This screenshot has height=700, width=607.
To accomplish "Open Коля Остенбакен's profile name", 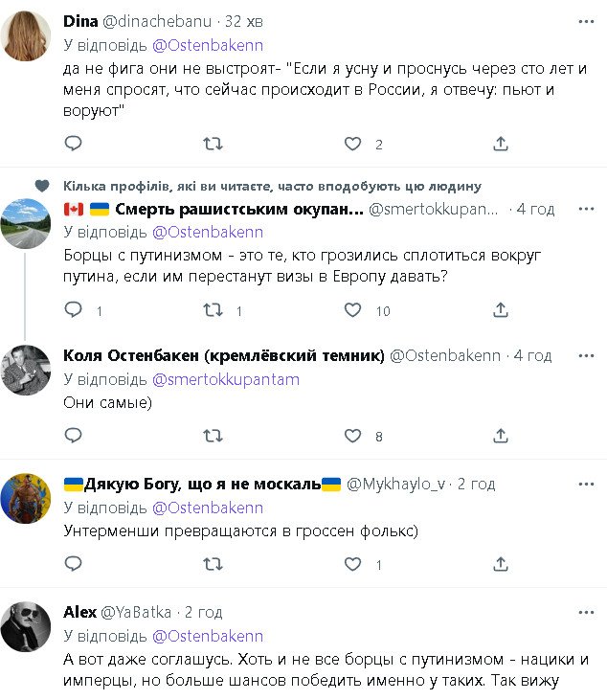I will 223,355.
